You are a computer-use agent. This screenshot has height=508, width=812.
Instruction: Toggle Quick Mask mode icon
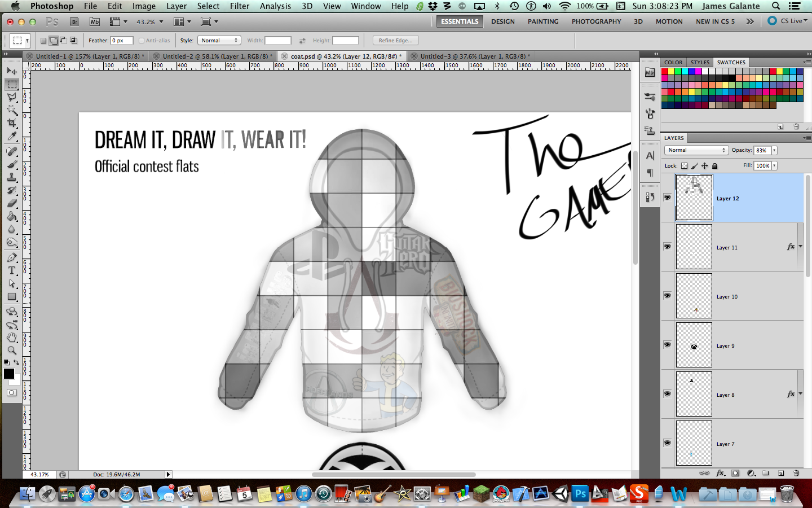pyautogui.click(x=12, y=393)
